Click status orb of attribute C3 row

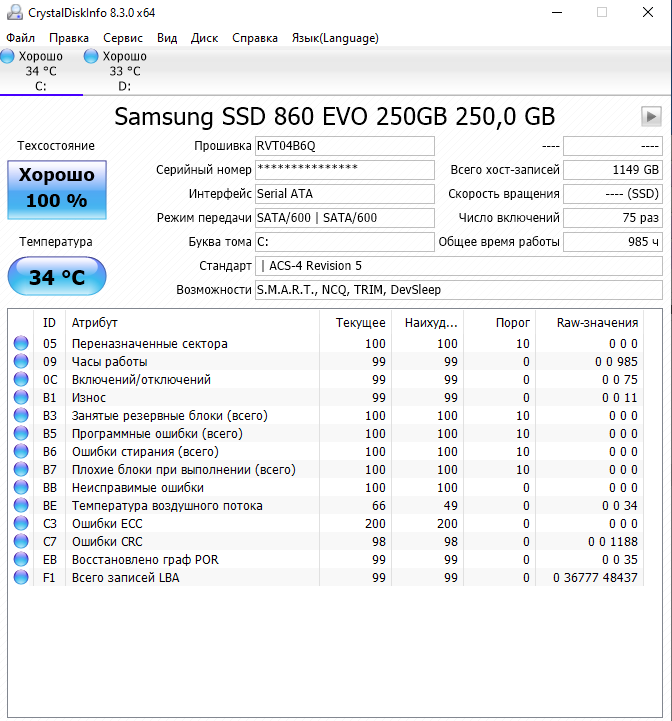pyautogui.click(x=21, y=523)
